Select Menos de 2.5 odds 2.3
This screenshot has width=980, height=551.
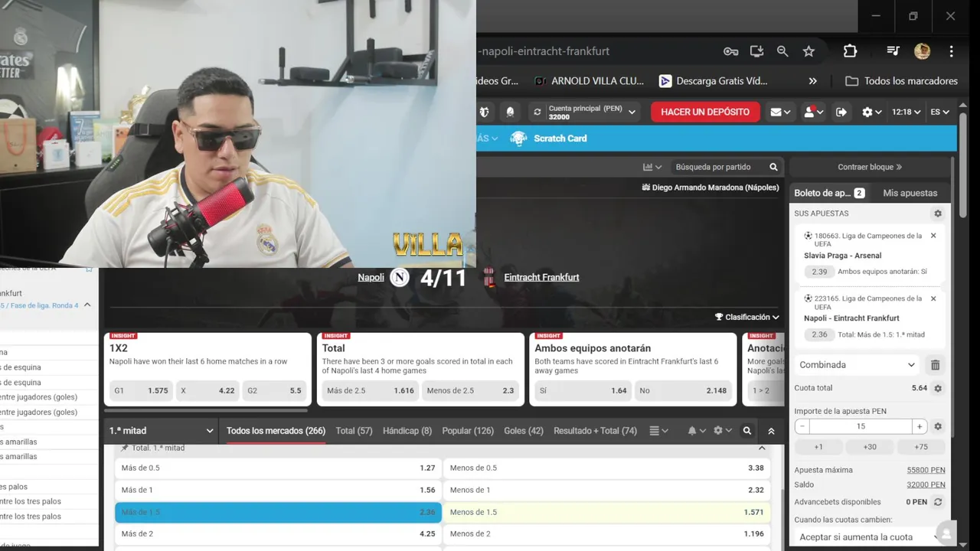click(x=470, y=390)
